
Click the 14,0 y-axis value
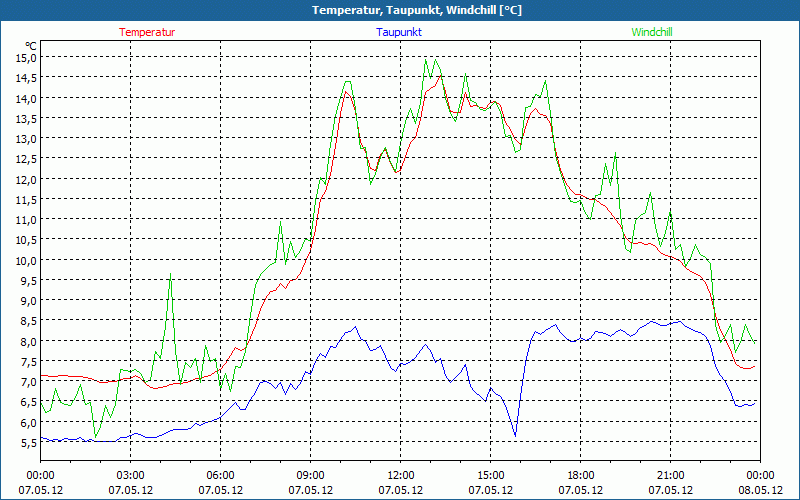27,98
